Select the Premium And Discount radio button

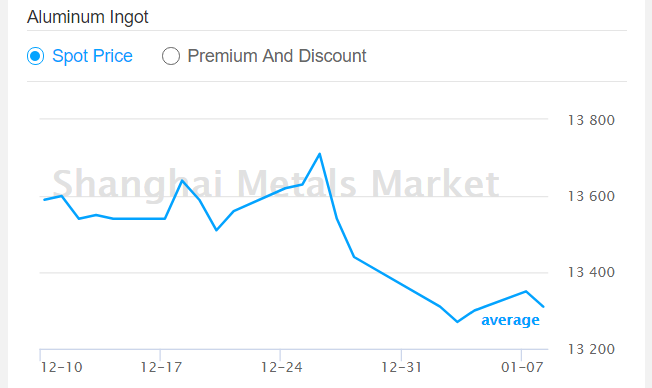pos(171,56)
